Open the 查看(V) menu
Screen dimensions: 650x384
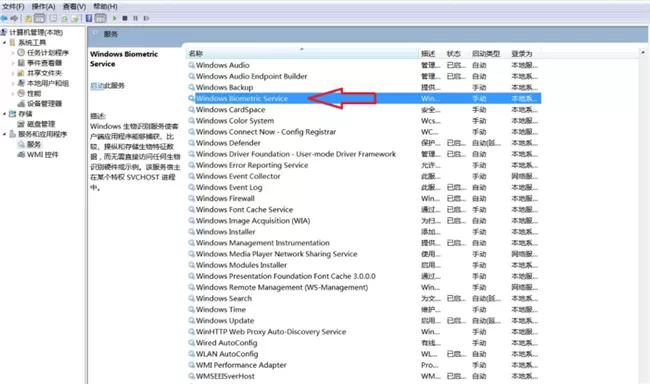click(x=74, y=7)
